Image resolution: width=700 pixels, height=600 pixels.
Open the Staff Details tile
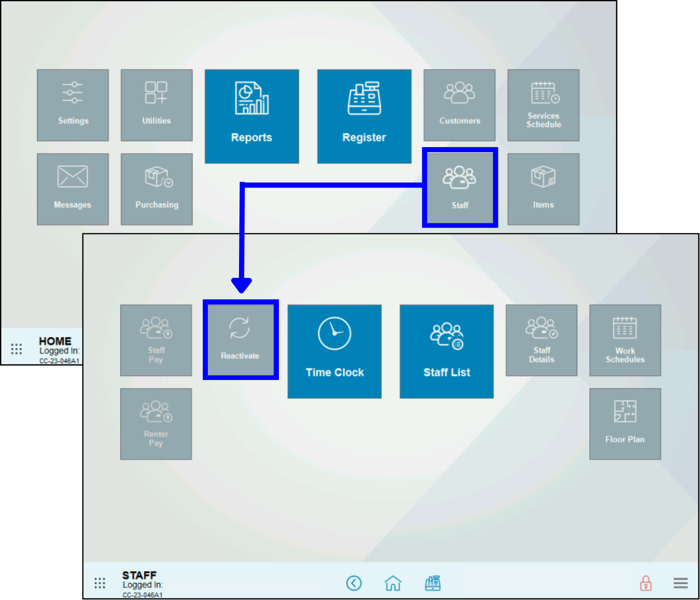point(541,340)
